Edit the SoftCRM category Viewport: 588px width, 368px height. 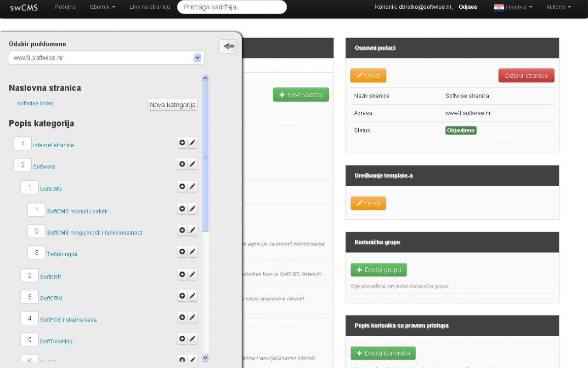pos(192,296)
